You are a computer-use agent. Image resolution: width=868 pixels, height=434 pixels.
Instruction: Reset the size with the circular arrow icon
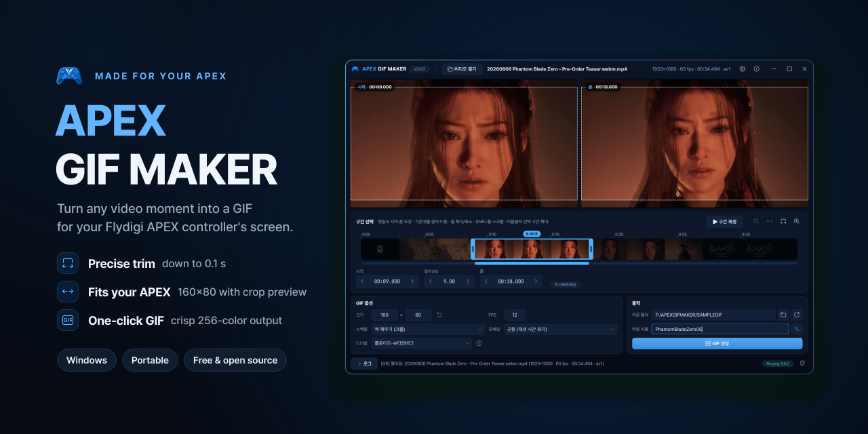point(439,315)
